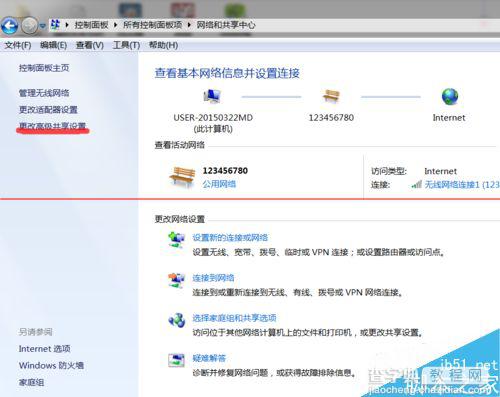The width and height of the screenshot is (500, 397).
Task: Click the 设置新的连接或网络 icon
Action: click(176, 240)
